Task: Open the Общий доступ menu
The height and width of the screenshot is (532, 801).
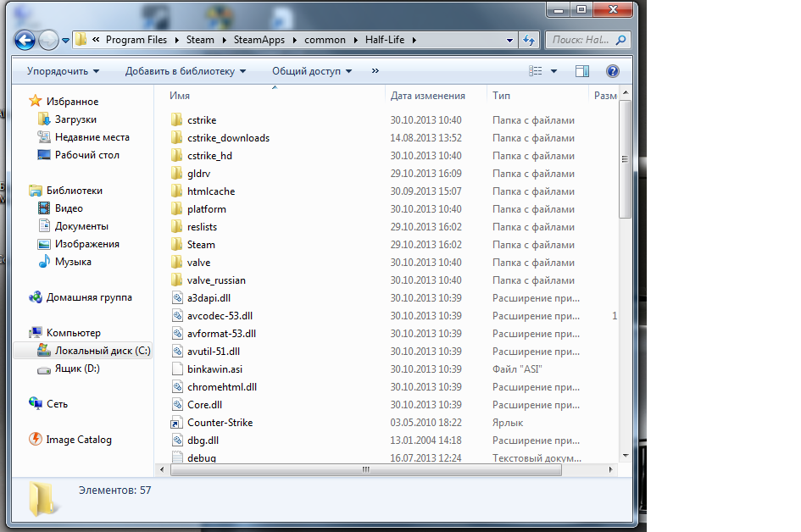Action: pyautogui.click(x=312, y=71)
